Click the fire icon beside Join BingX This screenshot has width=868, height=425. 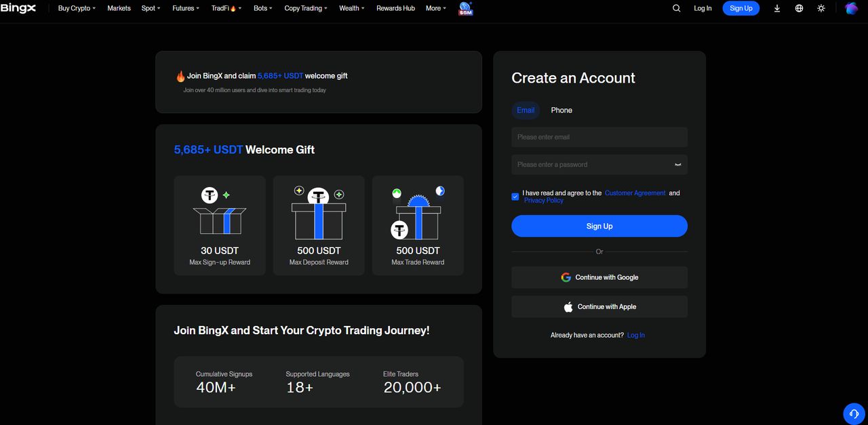click(x=180, y=76)
